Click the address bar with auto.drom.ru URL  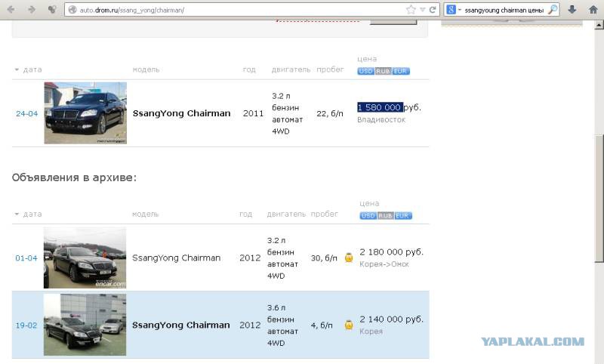click(x=252, y=10)
